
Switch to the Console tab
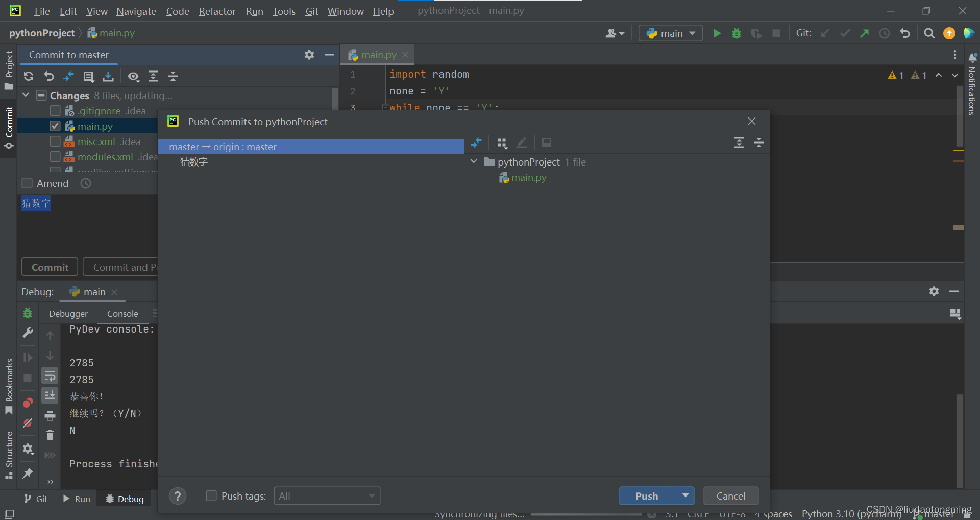[x=122, y=314]
